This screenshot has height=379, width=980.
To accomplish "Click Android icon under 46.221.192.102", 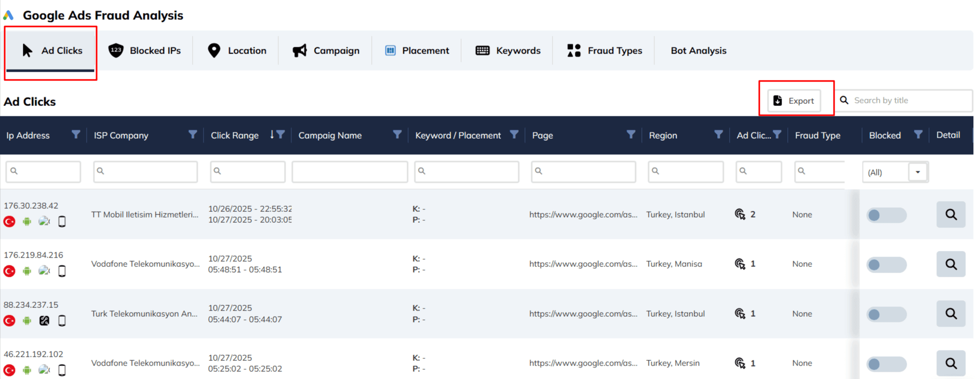I will [27, 370].
